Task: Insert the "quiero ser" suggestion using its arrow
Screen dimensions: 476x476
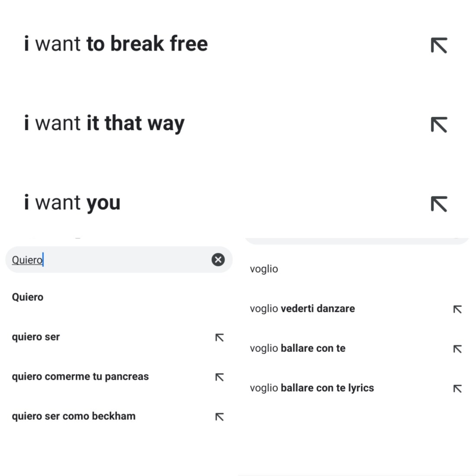Action: click(x=220, y=338)
